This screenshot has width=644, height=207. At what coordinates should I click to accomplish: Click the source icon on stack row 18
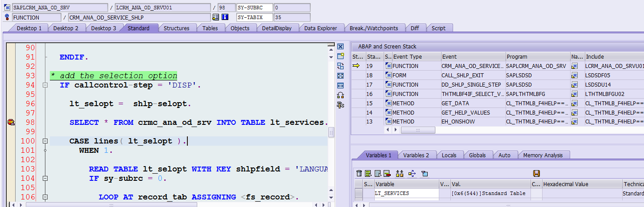tap(389, 76)
